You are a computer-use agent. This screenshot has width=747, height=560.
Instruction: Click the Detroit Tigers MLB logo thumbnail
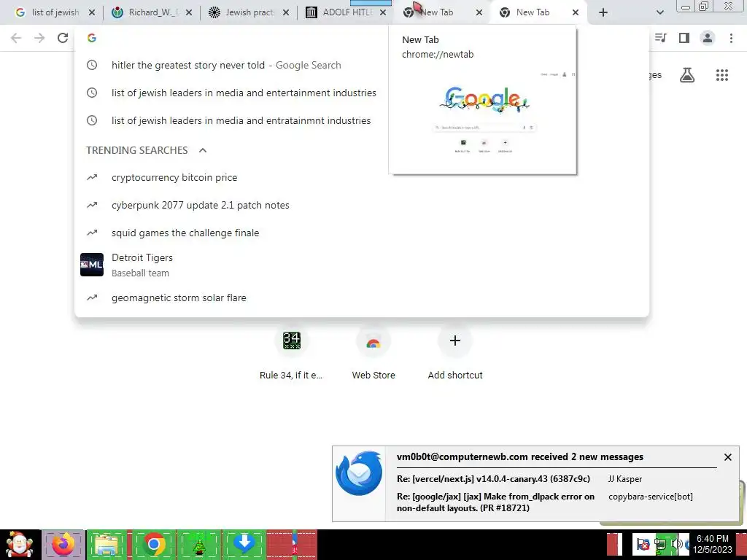click(x=92, y=265)
